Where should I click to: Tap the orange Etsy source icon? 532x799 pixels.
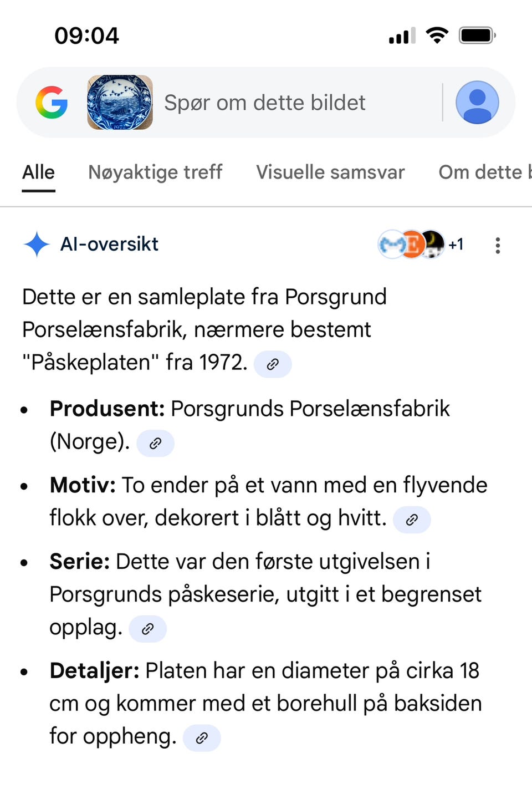pos(412,244)
